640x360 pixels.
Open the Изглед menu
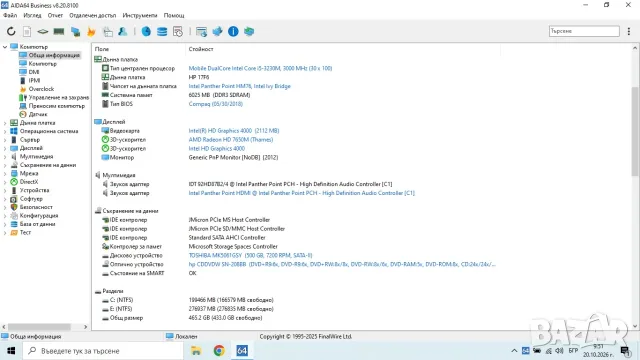tap(32, 16)
